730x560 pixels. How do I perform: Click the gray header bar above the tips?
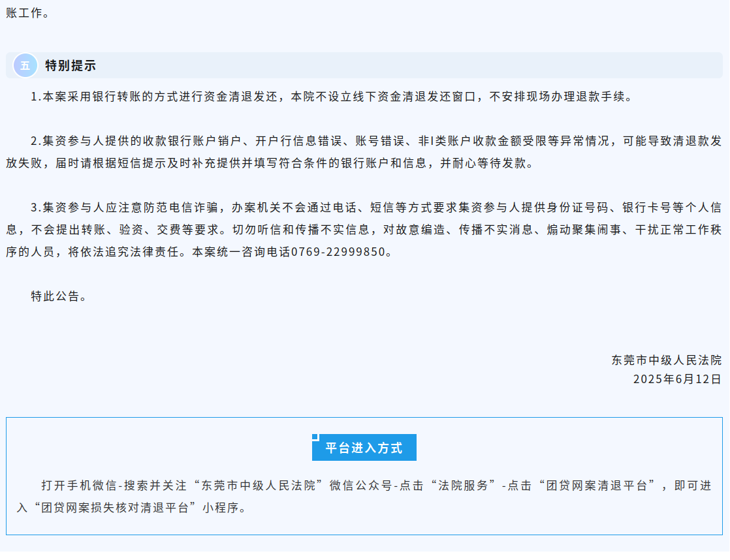pyautogui.click(x=392, y=64)
